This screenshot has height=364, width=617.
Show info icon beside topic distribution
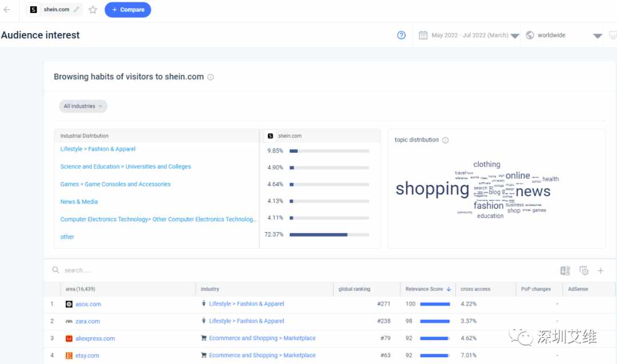tap(445, 140)
